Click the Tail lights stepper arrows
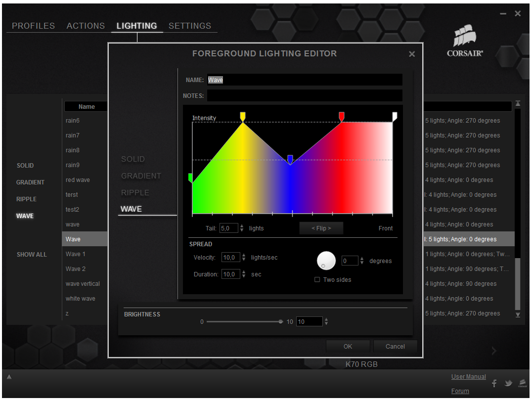The width and height of the screenshot is (532, 401). pos(242,228)
